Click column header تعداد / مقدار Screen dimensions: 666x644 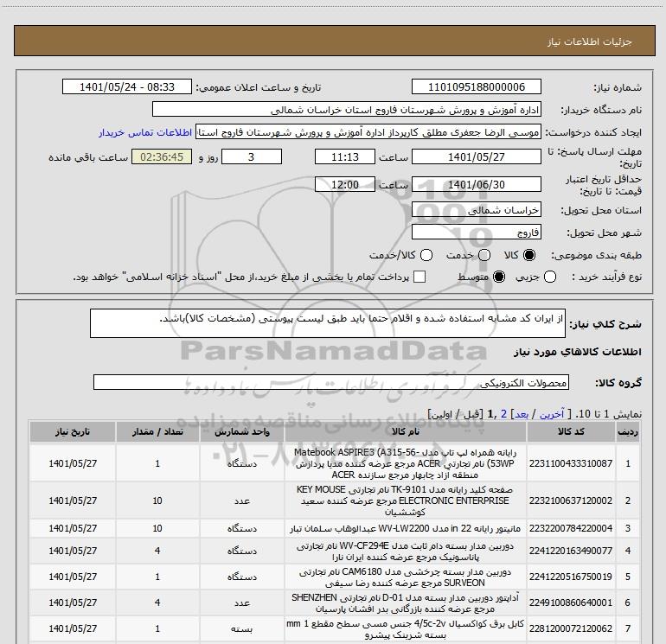click(157, 431)
